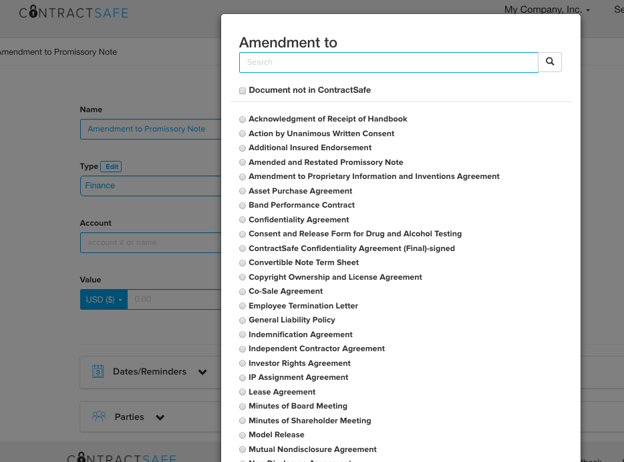624x462 pixels.
Task: Select Consent and Release Form for Drug Testing
Action: 242,234
